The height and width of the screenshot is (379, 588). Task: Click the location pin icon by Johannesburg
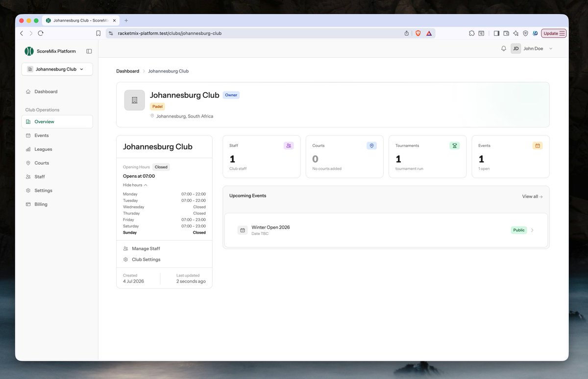point(152,116)
